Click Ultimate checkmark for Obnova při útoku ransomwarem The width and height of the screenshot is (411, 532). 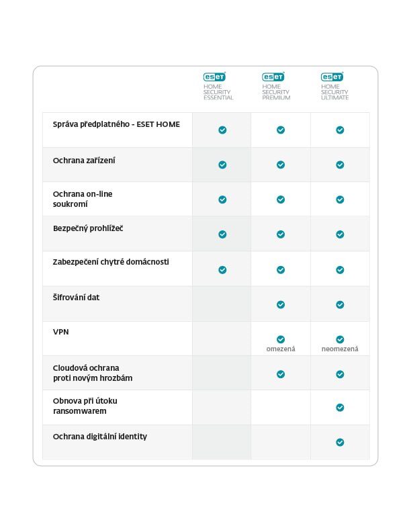click(340, 408)
